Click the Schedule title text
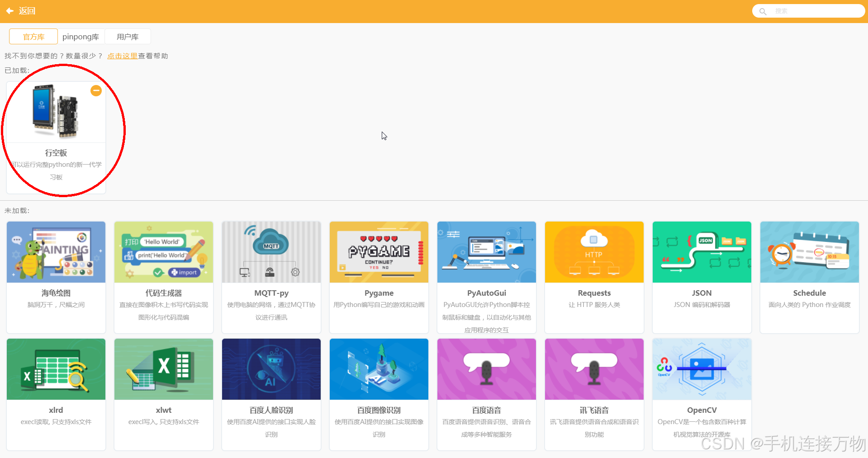 click(x=810, y=293)
